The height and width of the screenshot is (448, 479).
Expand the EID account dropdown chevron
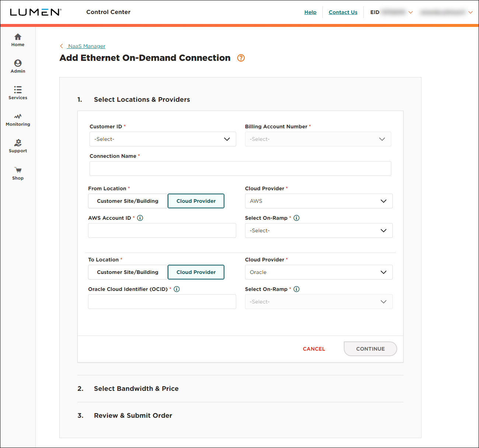click(x=411, y=12)
